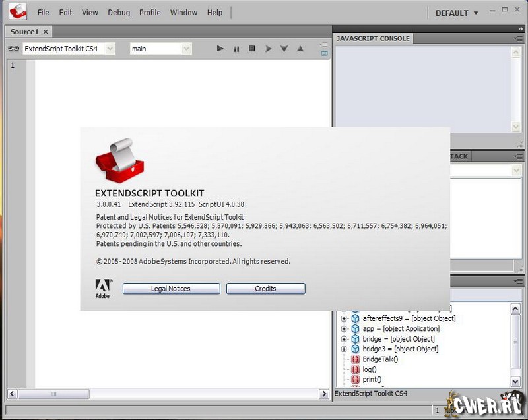Click the cube icon beside bridge3 object
Screen dimensions: 528x420
coord(355,349)
